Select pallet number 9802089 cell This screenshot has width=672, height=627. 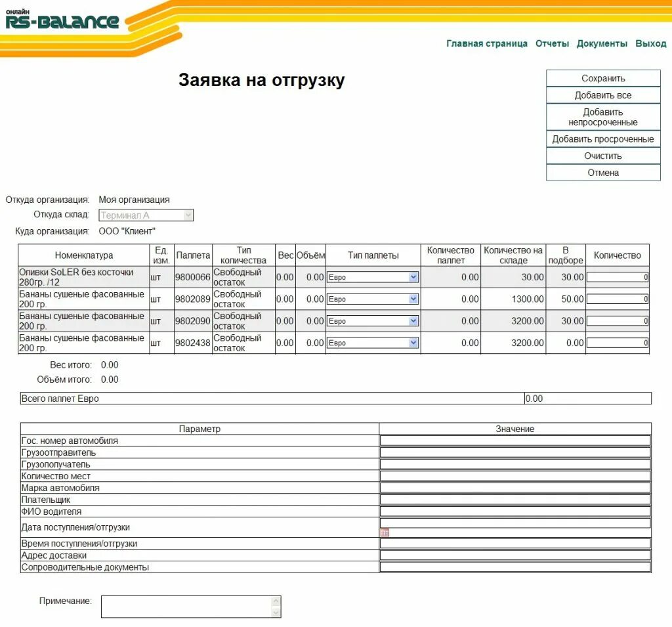pos(193,299)
